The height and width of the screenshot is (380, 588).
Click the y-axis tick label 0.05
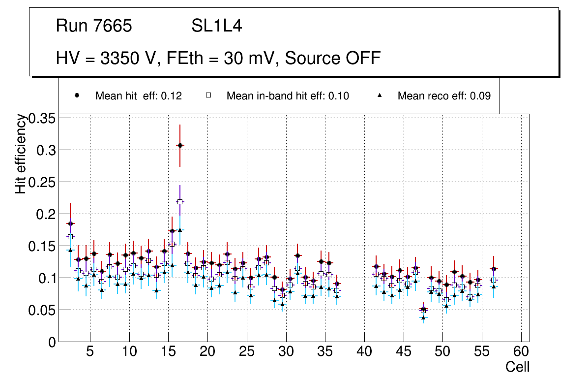[x=43, y=310]
